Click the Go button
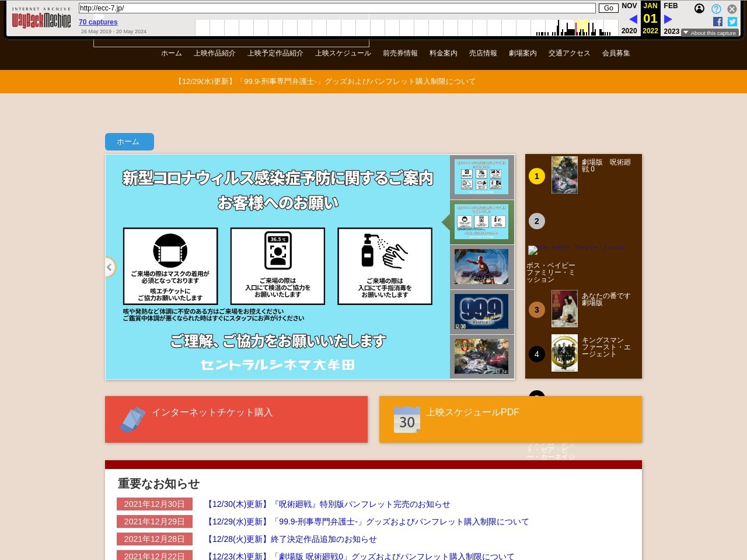The width and height of the screenshot is (747, 560). tap(608, 8)
